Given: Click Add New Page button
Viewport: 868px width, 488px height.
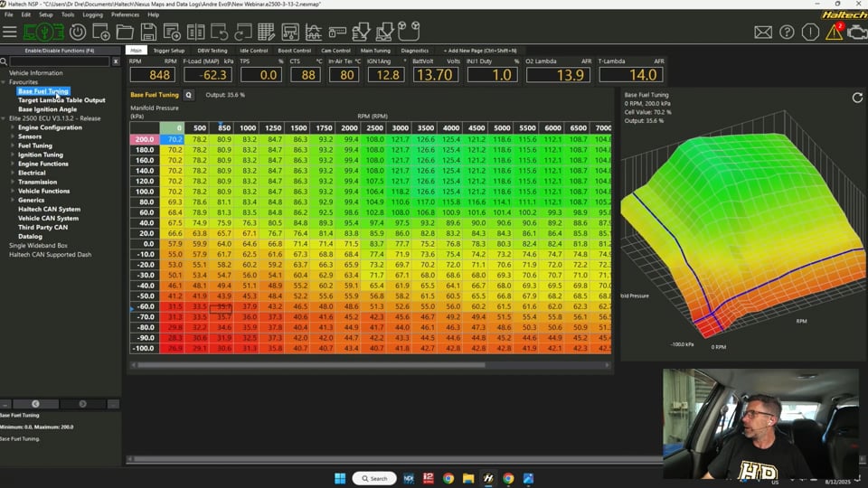Looking at the screenshot, I should pos(480,51).
